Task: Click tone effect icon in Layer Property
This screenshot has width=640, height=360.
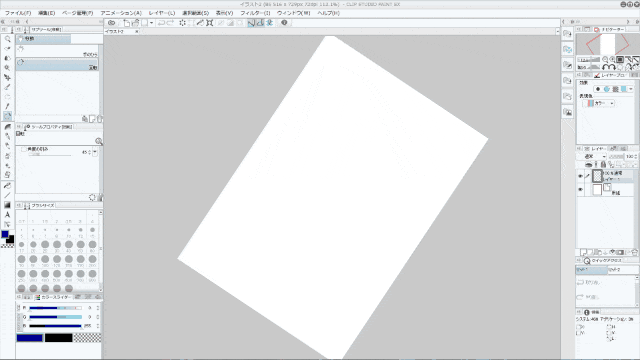Action: (x=616, y=89)
